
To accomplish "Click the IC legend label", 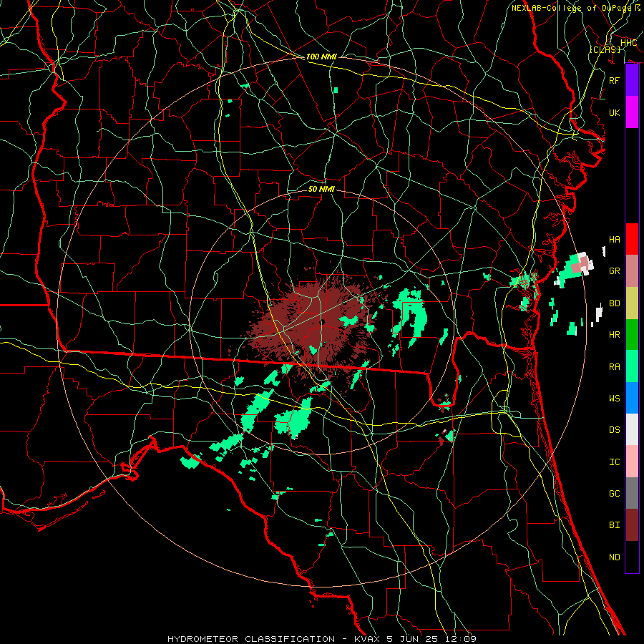I will click(x=615, y=462).
